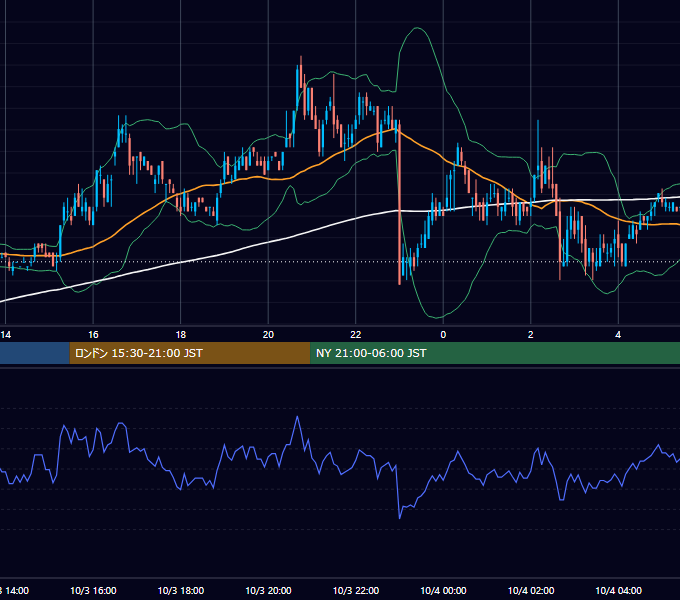Click the 10/4 04:00 time label
This screenshot has height=600, width=680.
point(618,590)
